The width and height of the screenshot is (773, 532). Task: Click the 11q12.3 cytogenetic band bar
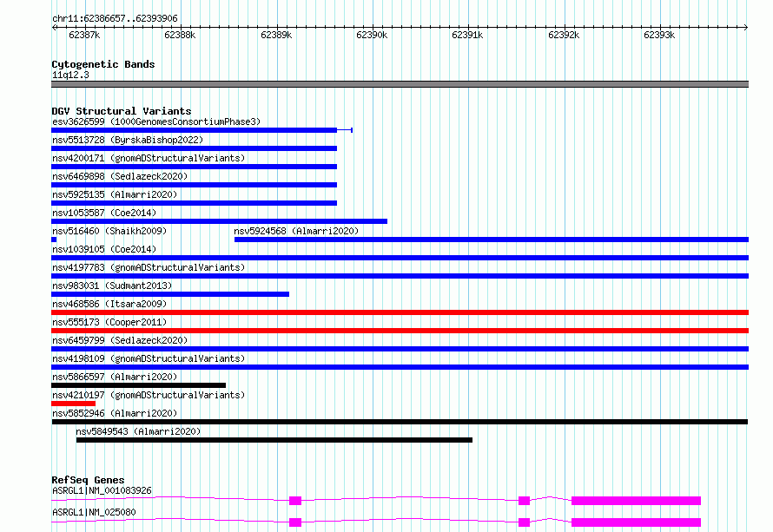[x=400, y=84]
